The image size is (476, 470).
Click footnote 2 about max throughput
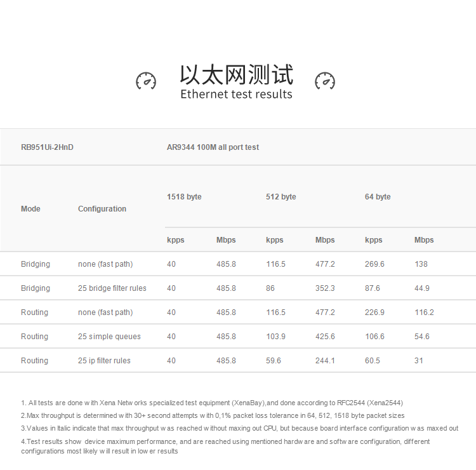click(x=213, y=415)
